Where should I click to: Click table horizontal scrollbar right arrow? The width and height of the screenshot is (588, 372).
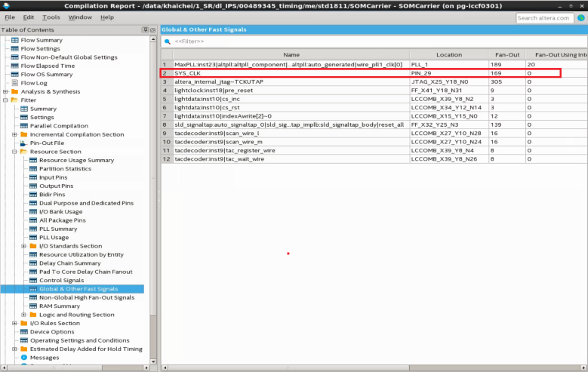pos(584,368)
